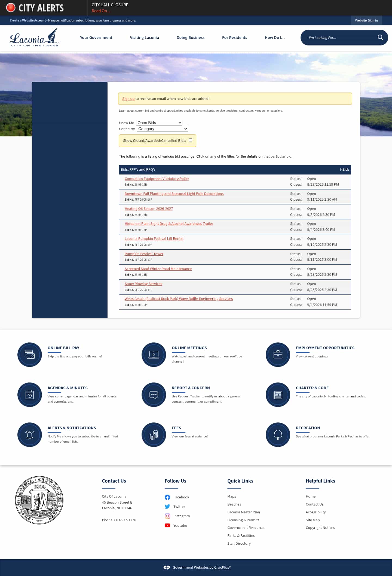The width and height of the screenshot is (392, 576).
Task: Open Compation Equipment Vibriatory Roller bid
Action: [157, 179]
